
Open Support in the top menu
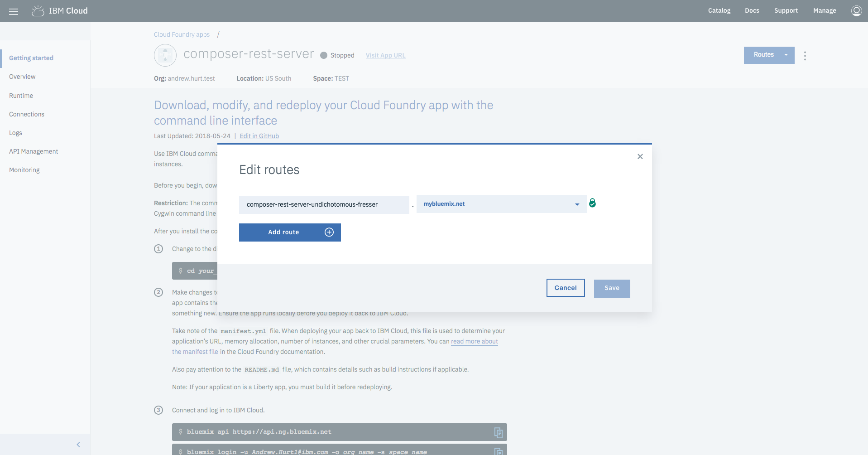[786, 10]
